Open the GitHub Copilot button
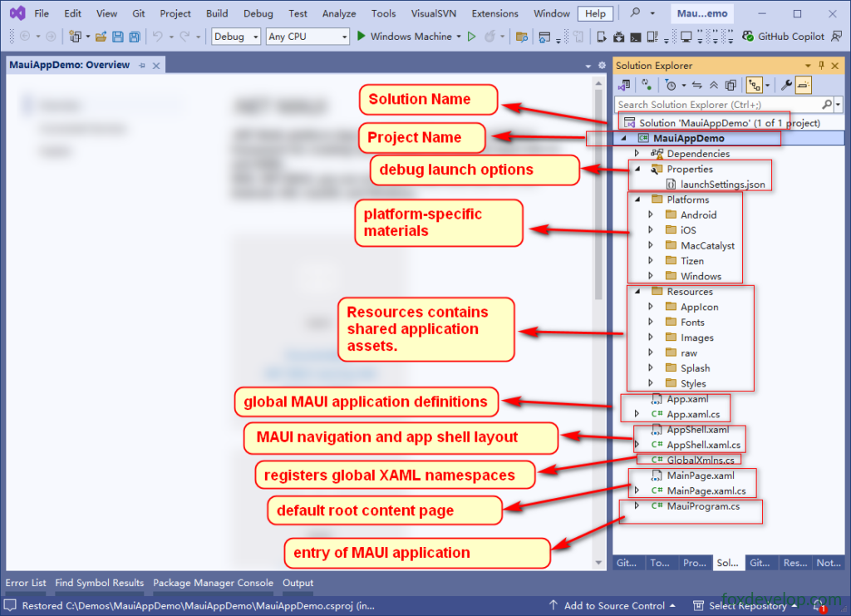851x616 pixels. tap(783, 37)
